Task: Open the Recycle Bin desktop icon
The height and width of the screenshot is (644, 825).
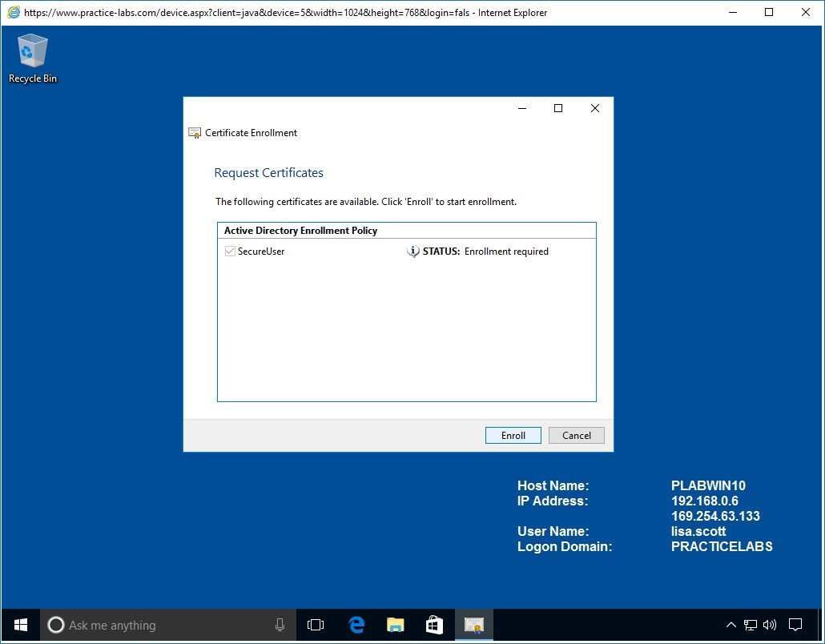Action: click(x=33, y=58)
